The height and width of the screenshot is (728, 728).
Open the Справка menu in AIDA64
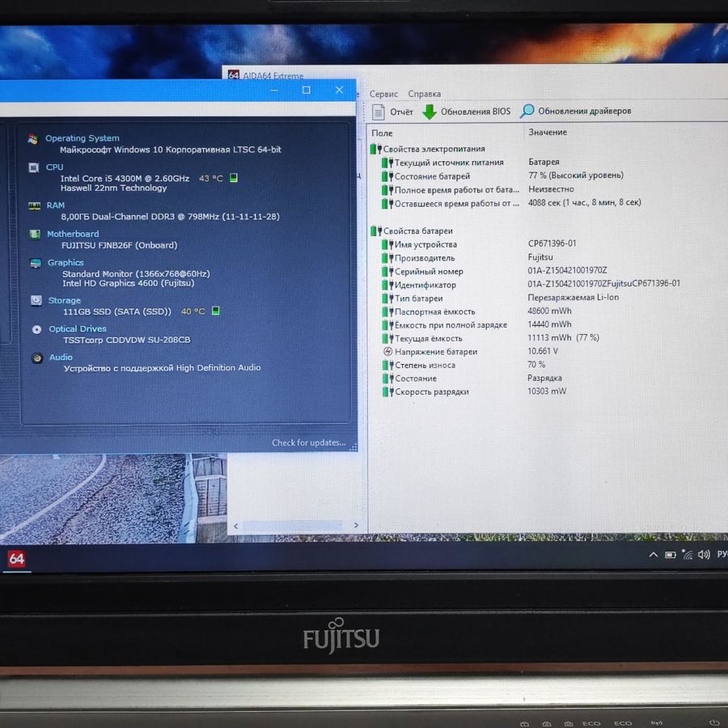pos(425,94)
